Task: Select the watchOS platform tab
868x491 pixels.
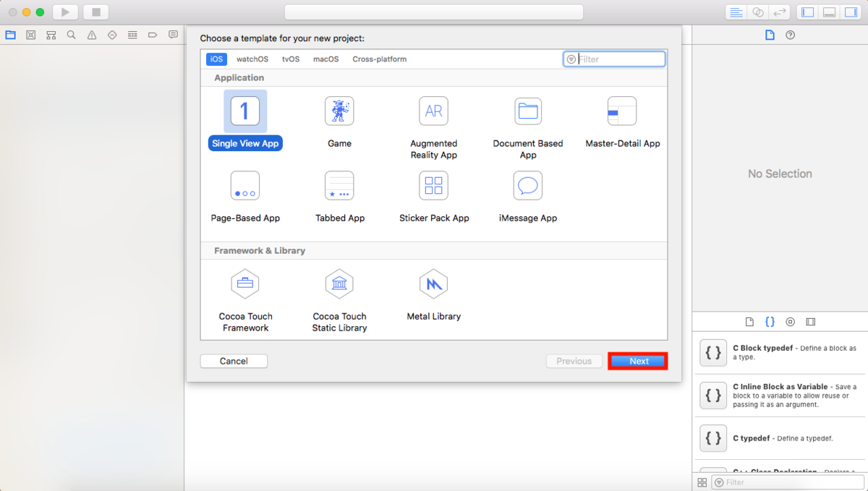Action: tap(252, 59)
